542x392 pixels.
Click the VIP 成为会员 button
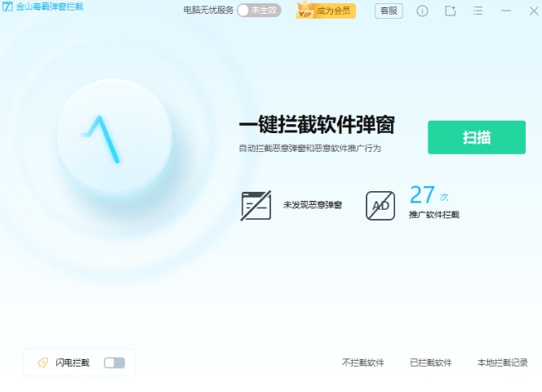[x=325, y=11]
